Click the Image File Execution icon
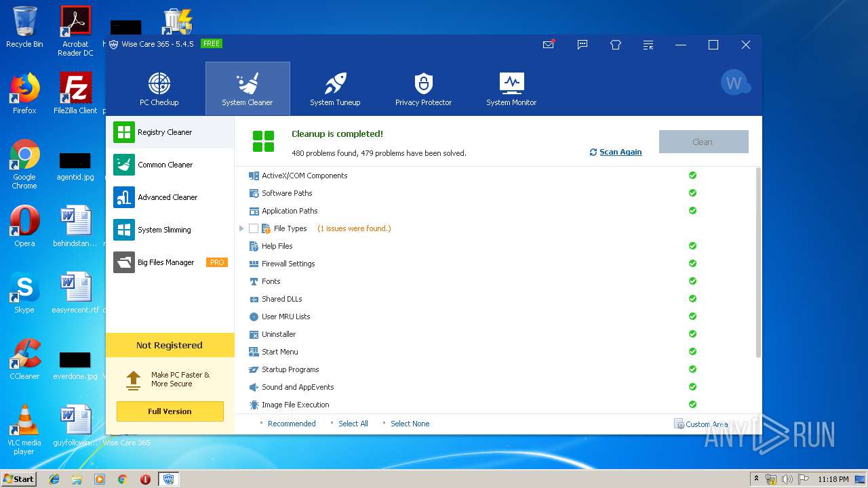This screenshot has height=488, width=868. coord(254,405)
